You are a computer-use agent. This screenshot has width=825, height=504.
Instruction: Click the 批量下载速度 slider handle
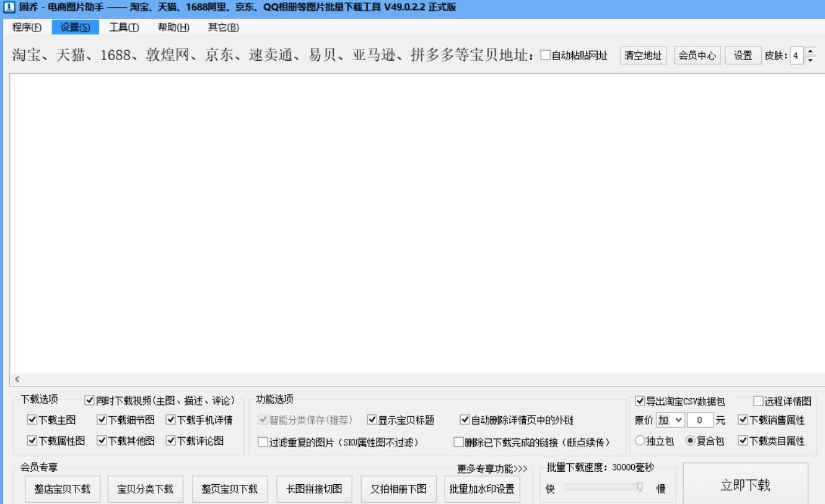[640, 488]
